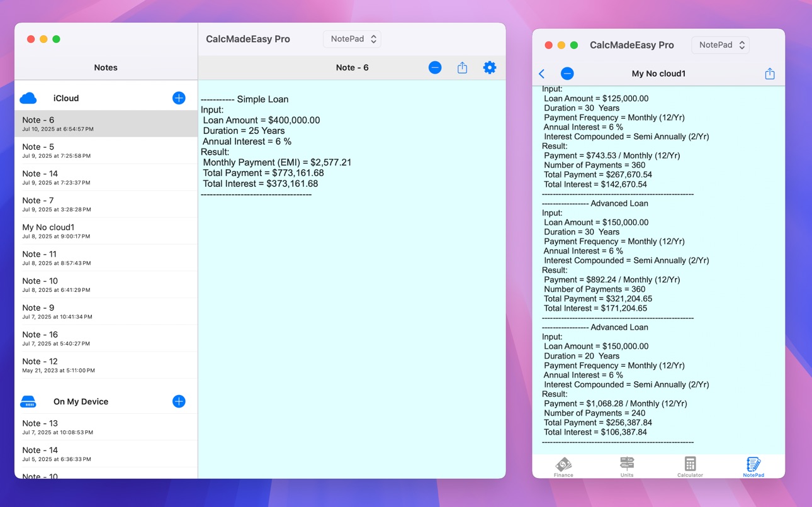Select Note - 6 in the iCloud list

click(106, 123)
